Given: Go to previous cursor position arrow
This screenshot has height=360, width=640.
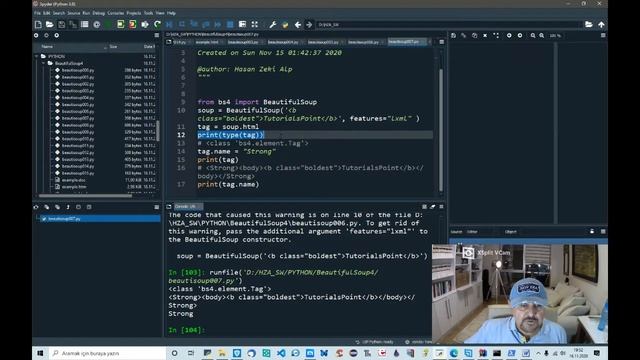Looking at the screenshot, I should click(298, 24).
